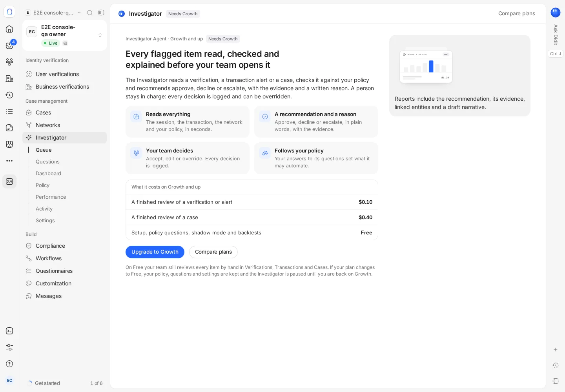Screen dimensions: 565x392
Task: Click Compare plans button below pricing table
Action: point(213,252)
